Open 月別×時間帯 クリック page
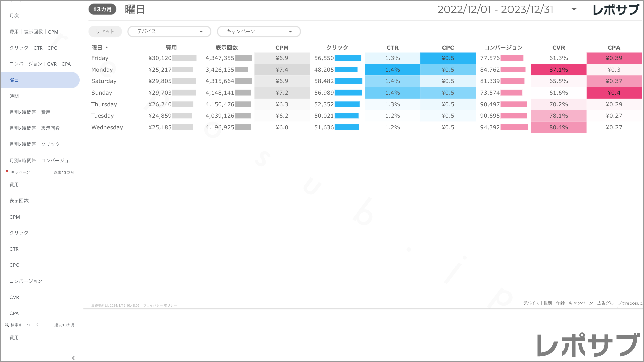644x362 pixels. coord(35,144)
